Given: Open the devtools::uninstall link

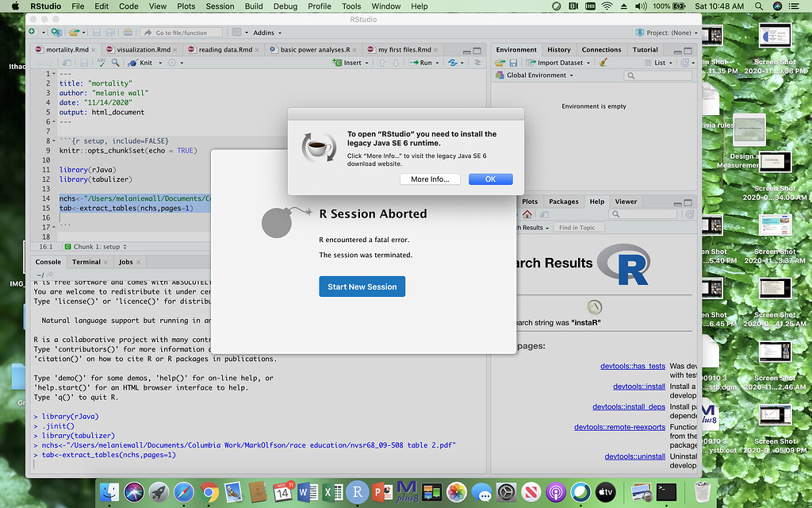Looking at the screenshot, I should pyautogui.click(x=635, y=456).
